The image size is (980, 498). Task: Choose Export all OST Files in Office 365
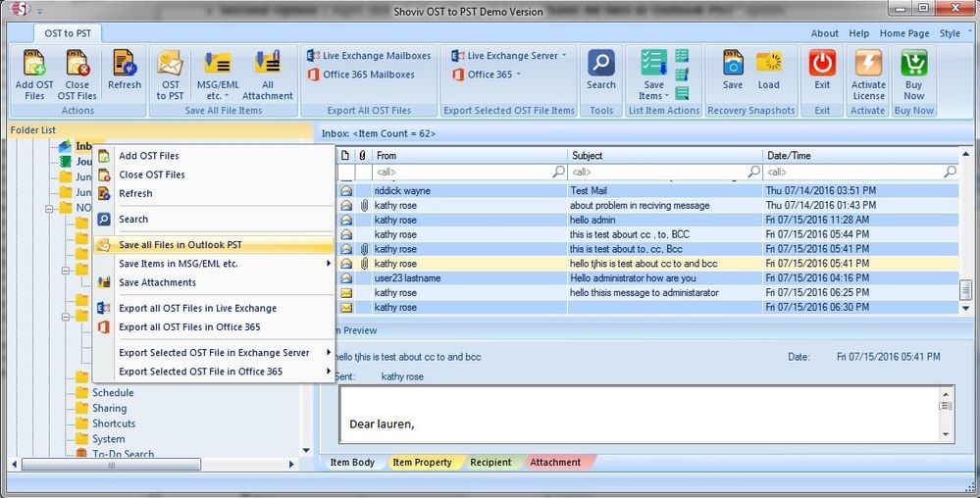(213, 326)
